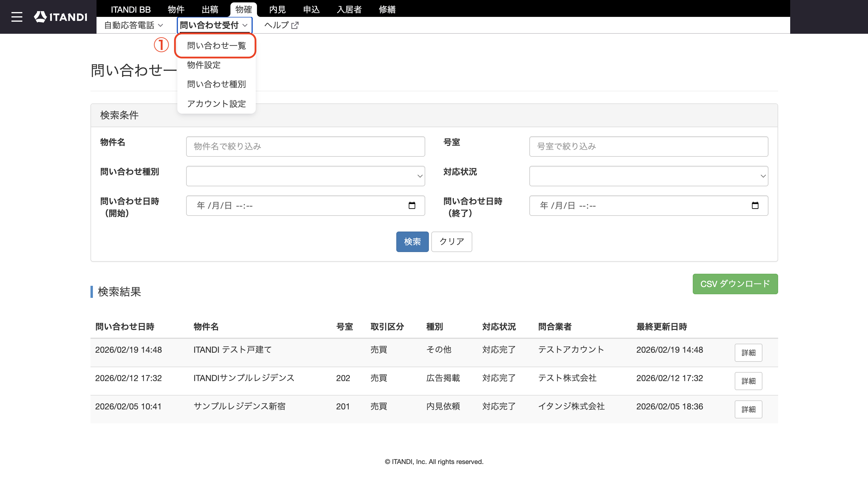Image resolution: width=868 pixels, height=489 pixels.
Task: Click サンプルレジデンス新宿 property name
Action: click(239, 406)
